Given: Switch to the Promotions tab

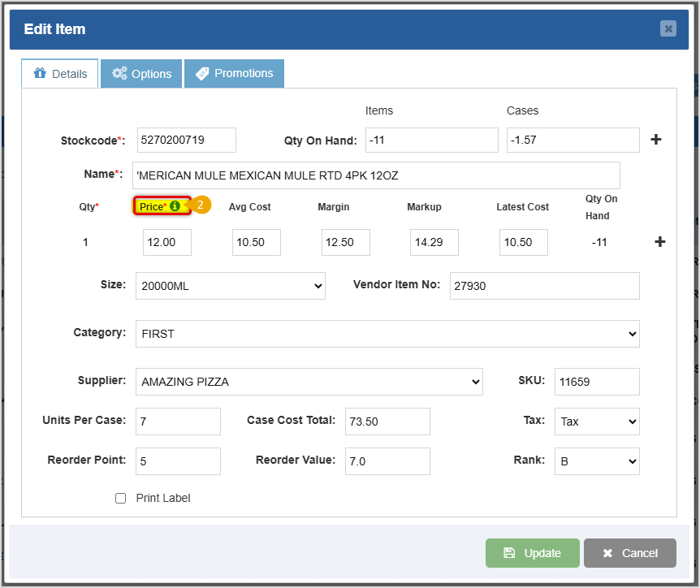Looking at the screenshot, I should pos(234,73).
